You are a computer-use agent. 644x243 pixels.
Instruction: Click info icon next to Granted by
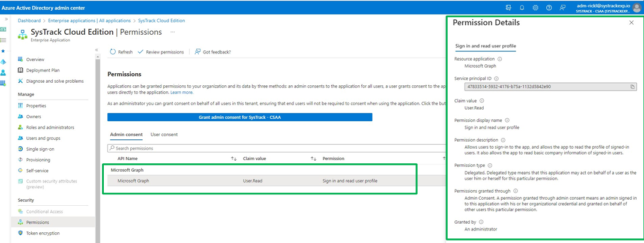coord(481,222)
